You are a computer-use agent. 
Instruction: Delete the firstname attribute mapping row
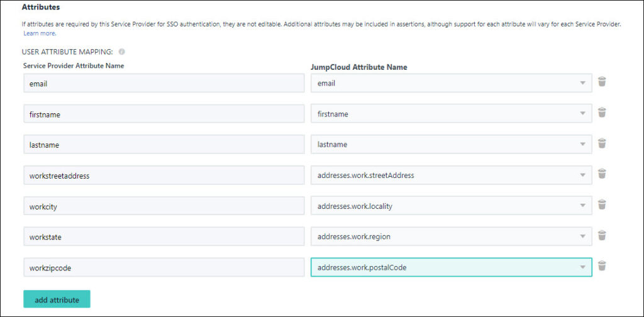click(601, 113)
